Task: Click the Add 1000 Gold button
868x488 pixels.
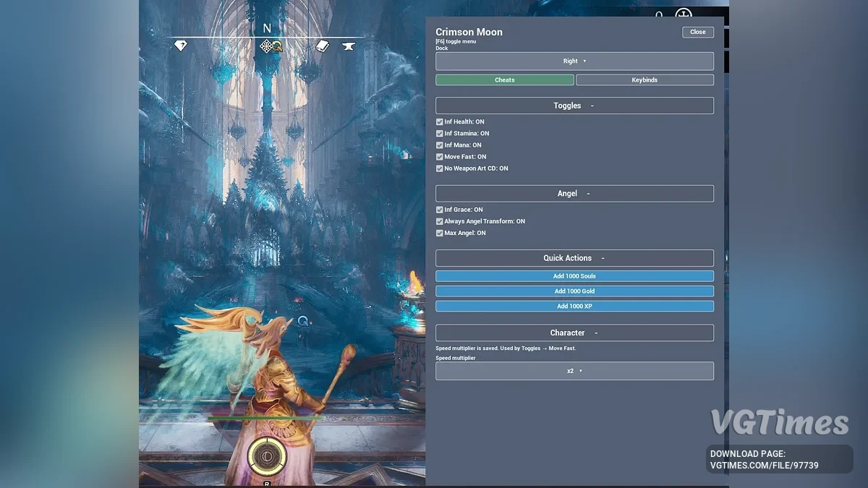Action: click(x=574, y=291)
